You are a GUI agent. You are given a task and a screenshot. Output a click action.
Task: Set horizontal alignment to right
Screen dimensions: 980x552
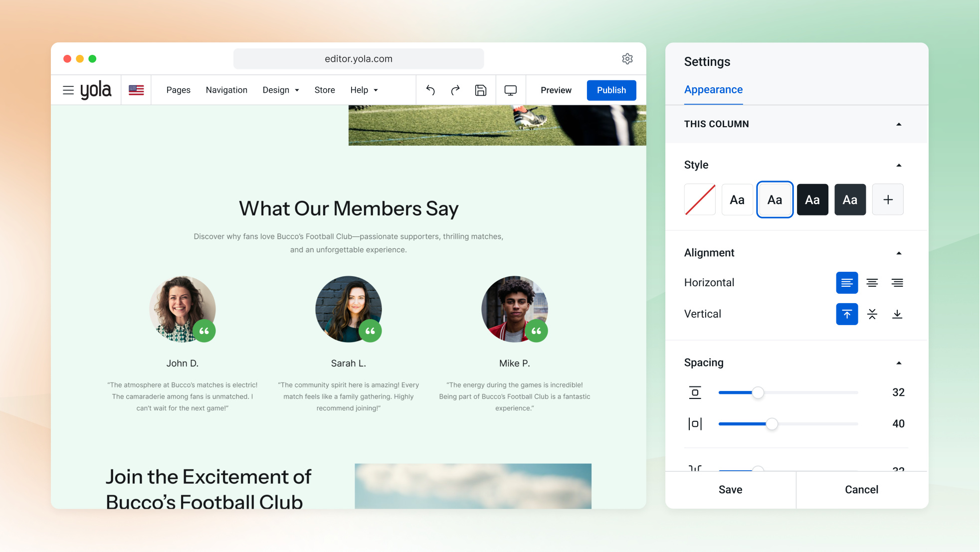(897, 283)
